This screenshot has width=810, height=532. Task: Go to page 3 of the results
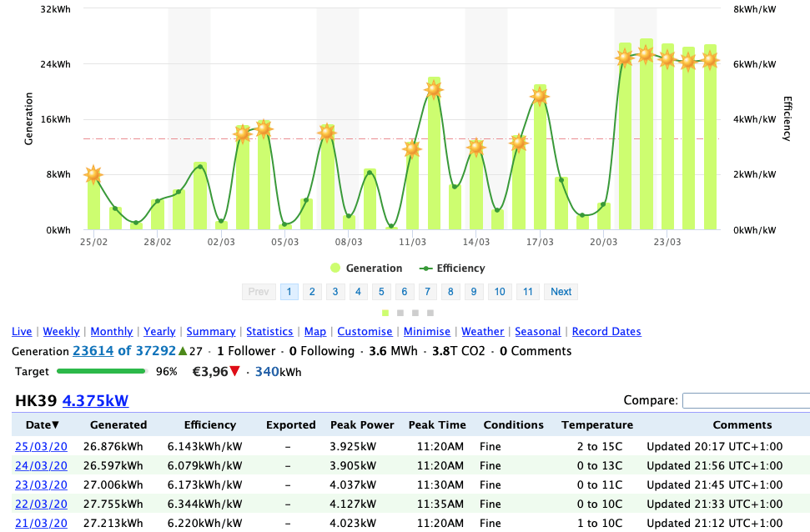(x=335, y=291)
